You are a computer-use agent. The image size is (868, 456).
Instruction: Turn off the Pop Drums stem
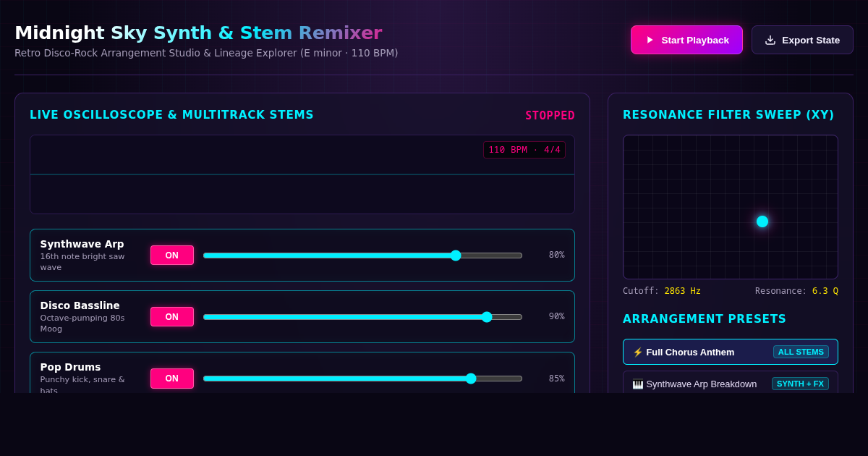pyautogui.click(x=172, y=378)
